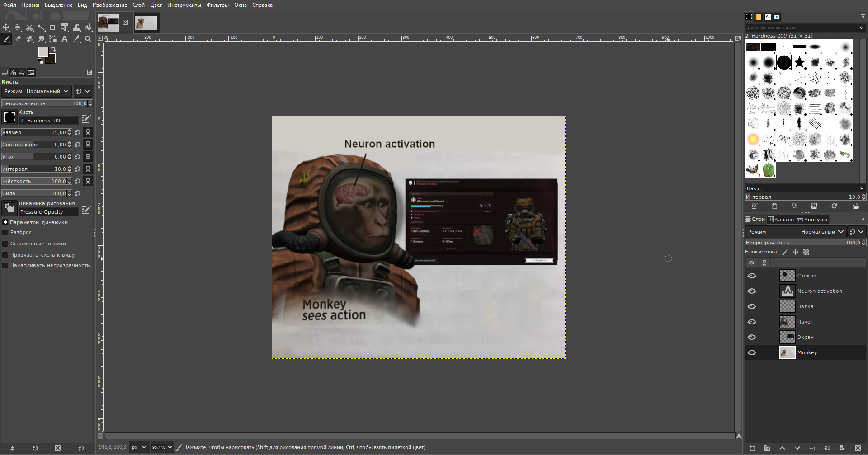Image resolution: width=868 pixels, height=455 pixels.
Task: Click the background color swatch
Action: [x=50, y=59]
